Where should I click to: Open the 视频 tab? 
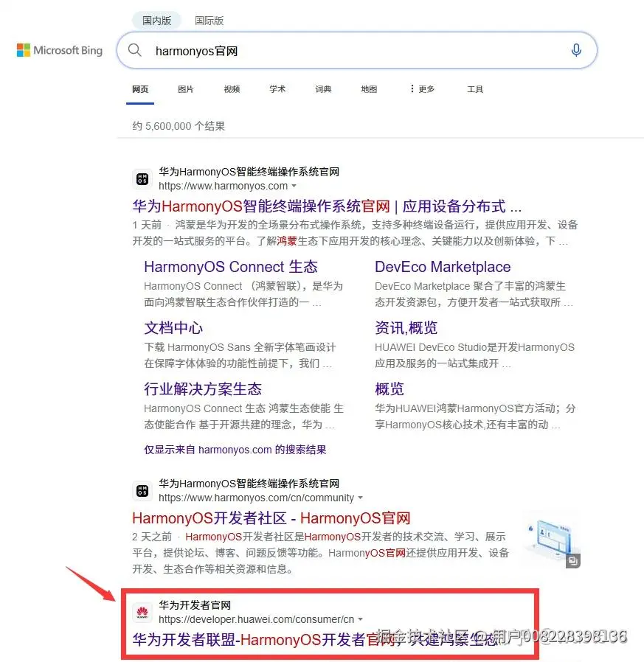[232, 89]
